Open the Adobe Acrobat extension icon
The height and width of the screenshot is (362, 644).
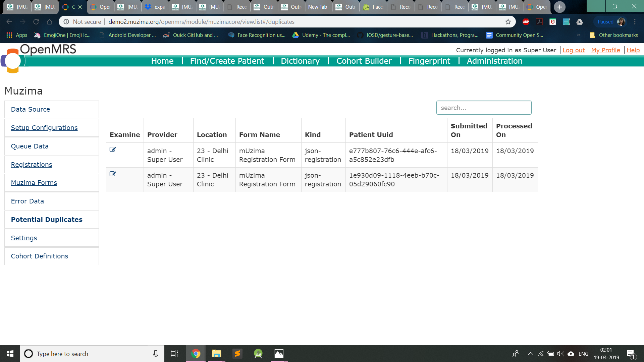[539, 22]
